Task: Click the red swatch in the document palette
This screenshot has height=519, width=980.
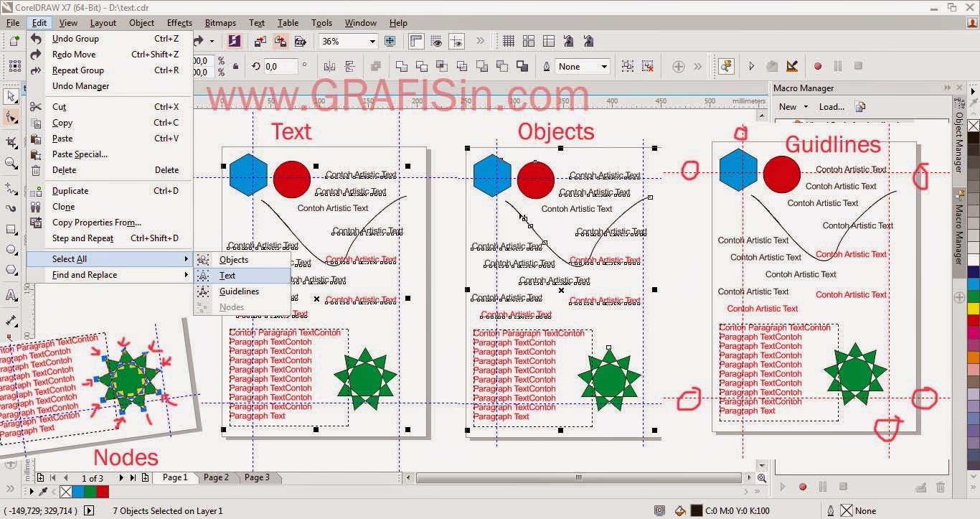Action: click(x=102, y=492)
